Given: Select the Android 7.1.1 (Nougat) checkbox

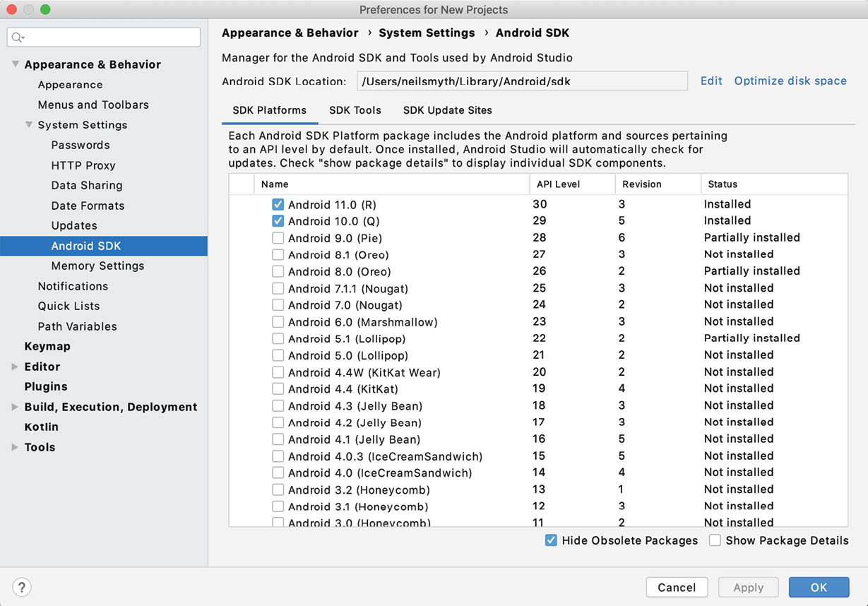Looking at the screenshot, I should pos(278,288).
